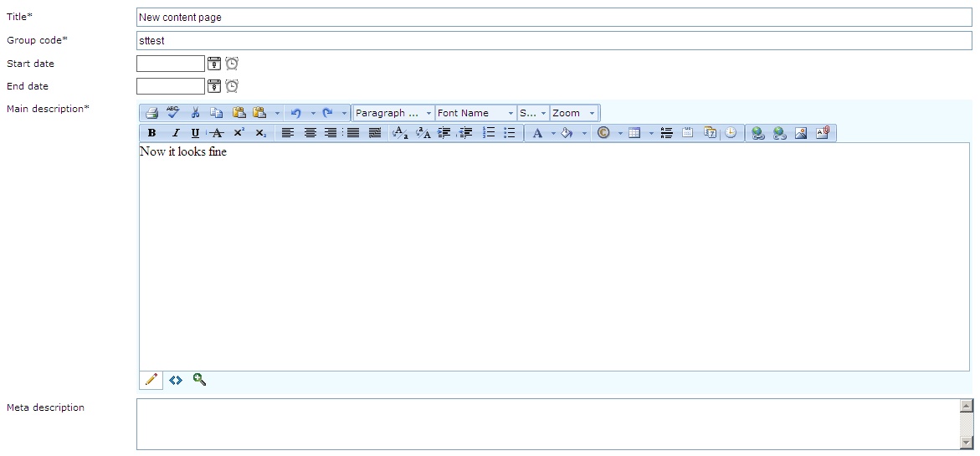Switch to HTML source view tab
The height and width of the screenshot is (456, 980).
[x=176, y=380]
